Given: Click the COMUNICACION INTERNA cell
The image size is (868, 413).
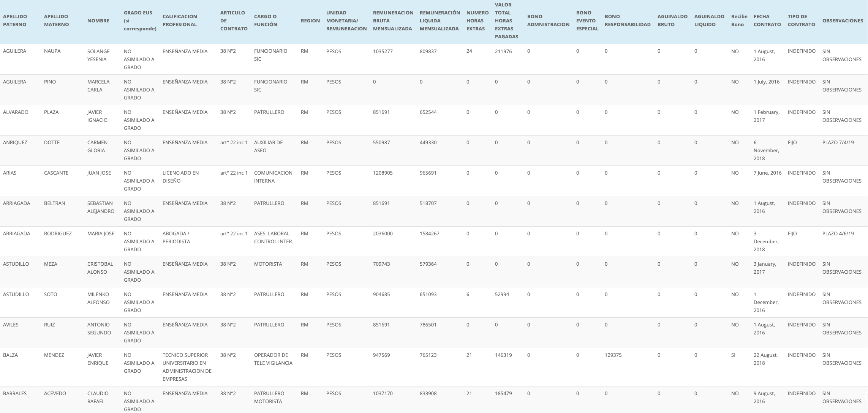Looking at the screenshot, I should tap(273, 177).
